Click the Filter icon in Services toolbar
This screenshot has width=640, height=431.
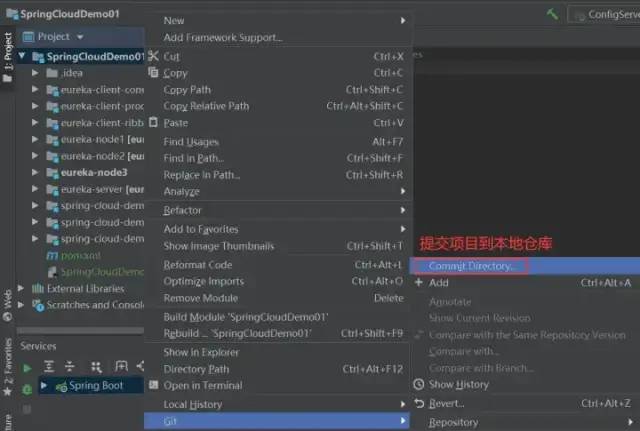121,366
